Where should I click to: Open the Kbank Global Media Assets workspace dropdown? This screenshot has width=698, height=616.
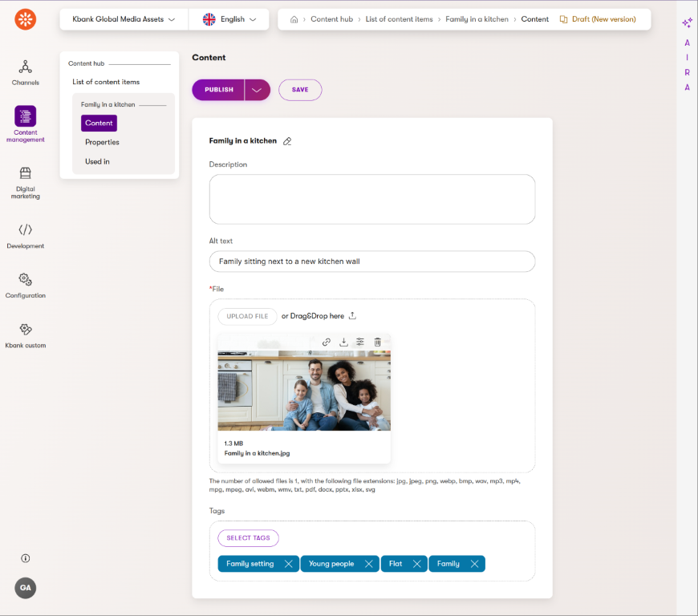coord(124,19)
